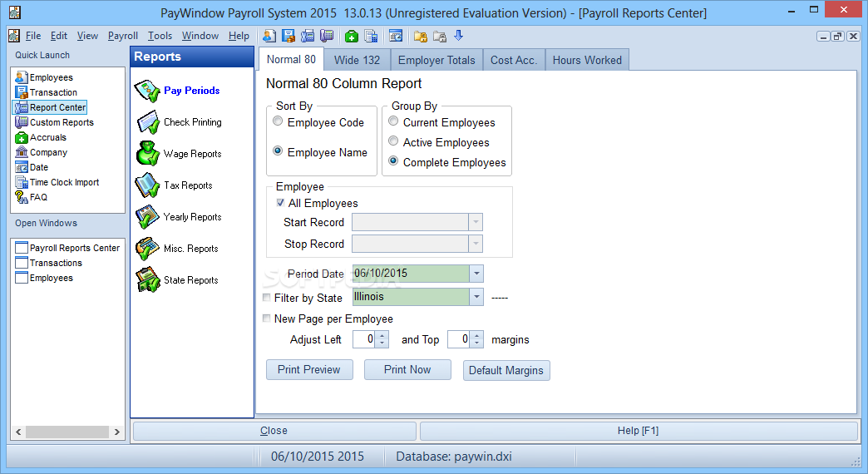
Task: Open Accruals from Quick Launch
Action: pos(41,137)
